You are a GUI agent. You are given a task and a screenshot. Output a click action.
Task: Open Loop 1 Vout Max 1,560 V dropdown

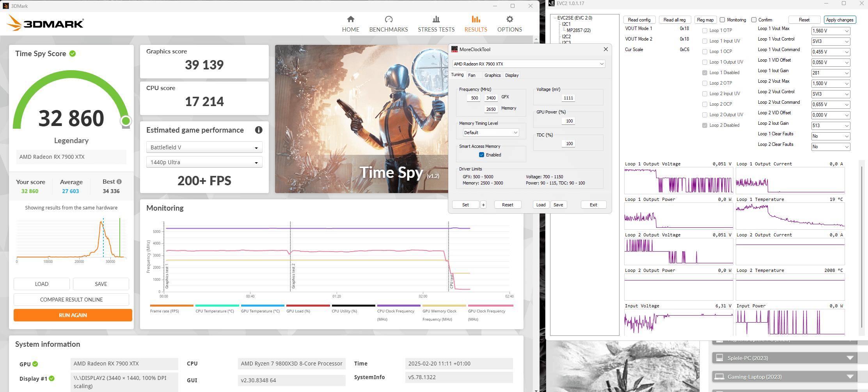pos(831,31)
